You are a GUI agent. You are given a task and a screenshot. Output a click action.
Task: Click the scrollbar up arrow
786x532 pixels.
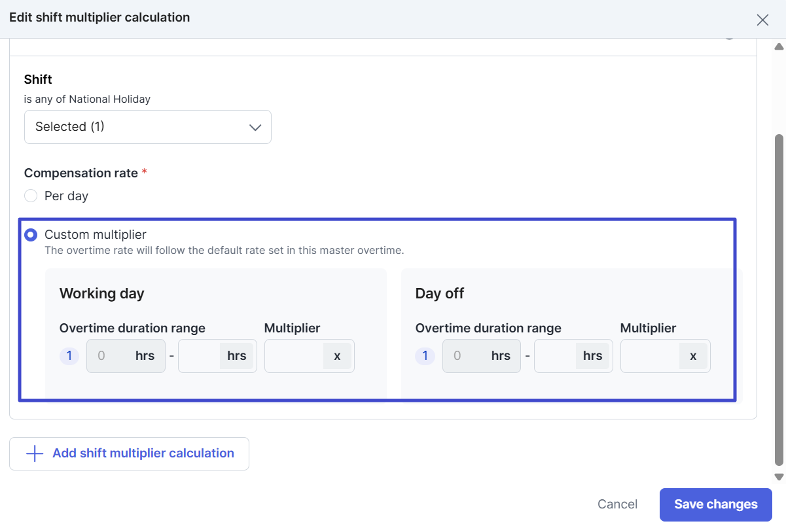[x=779, y=46]
